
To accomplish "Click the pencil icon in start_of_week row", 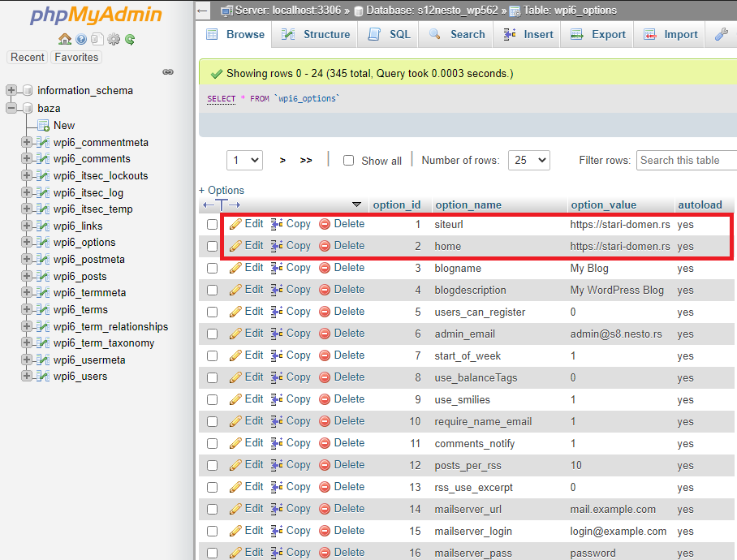I will click(235, 355).
